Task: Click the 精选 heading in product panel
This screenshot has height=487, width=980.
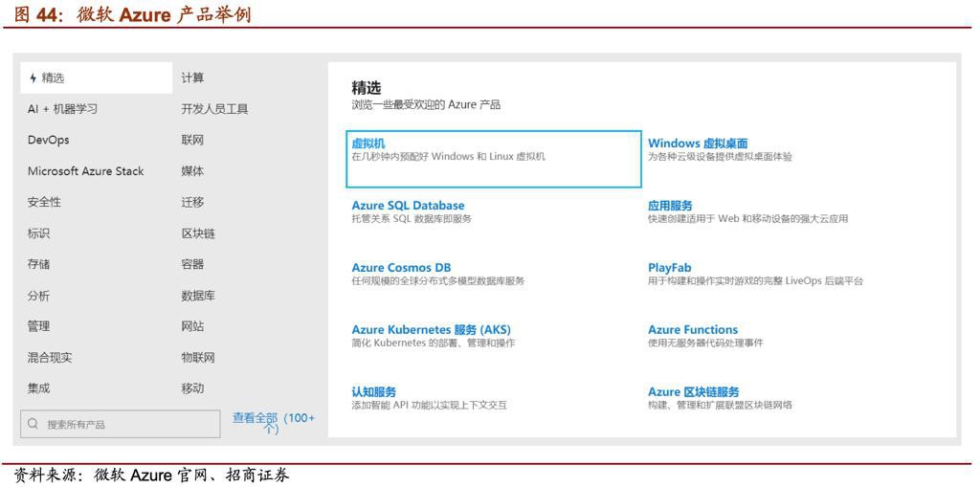Action: [x=367, y=88]
